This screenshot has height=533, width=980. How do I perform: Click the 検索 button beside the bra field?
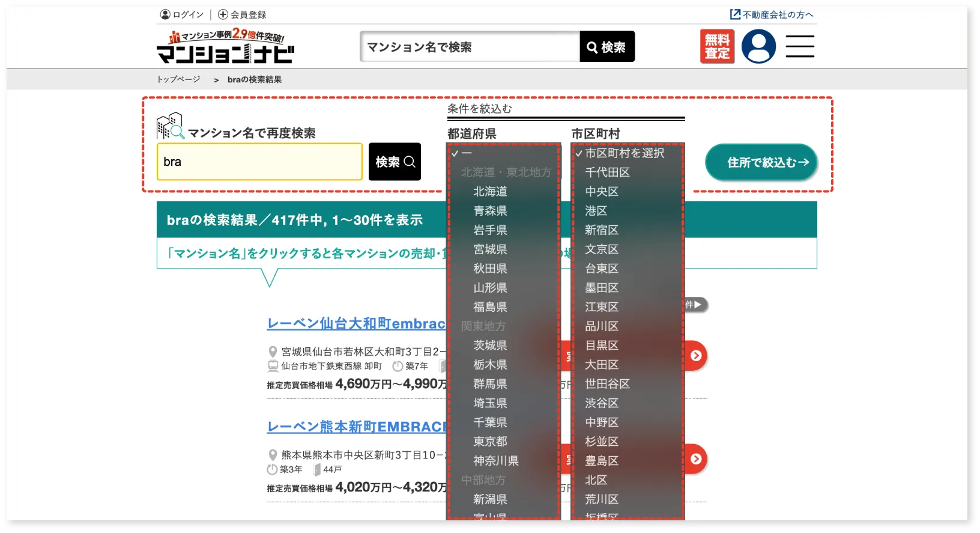(395, 162)
